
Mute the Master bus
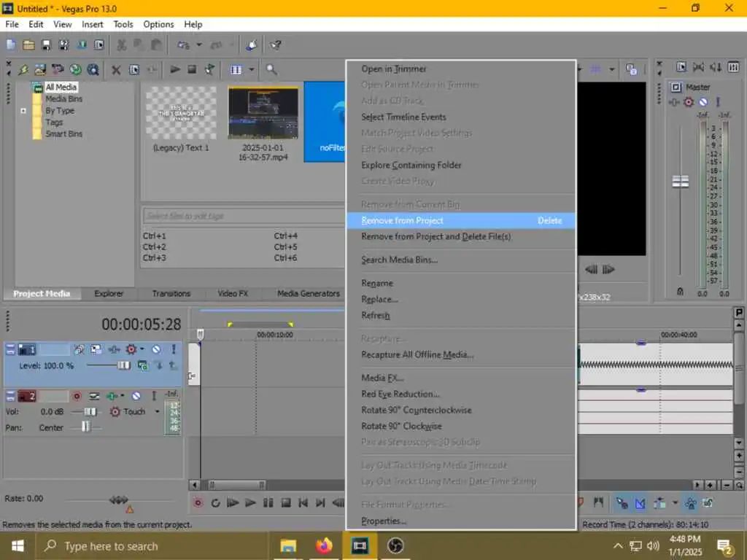point(703,102)
